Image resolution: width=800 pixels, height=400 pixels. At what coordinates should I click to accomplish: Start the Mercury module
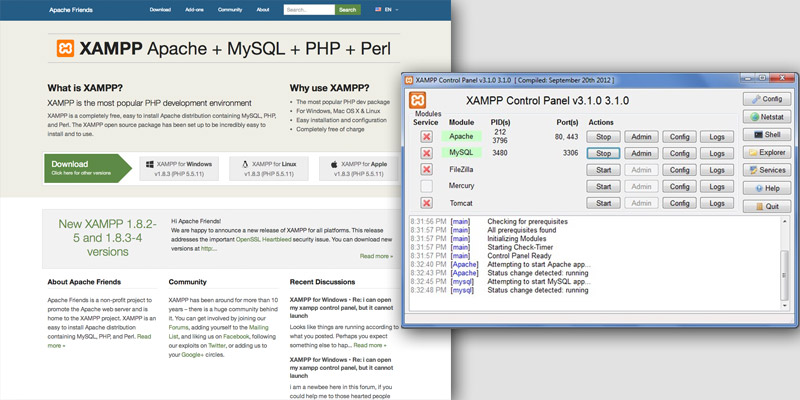[604, 186]
